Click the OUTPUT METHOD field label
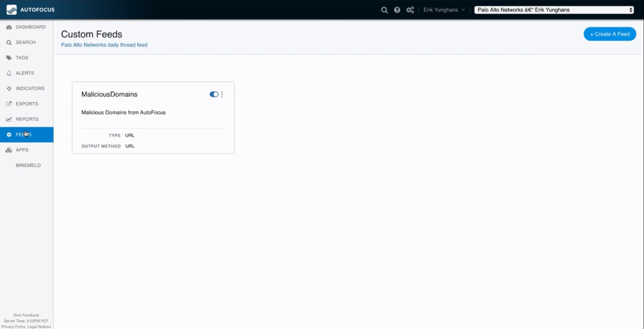644x329 pixels. click(x=101, y=146)
